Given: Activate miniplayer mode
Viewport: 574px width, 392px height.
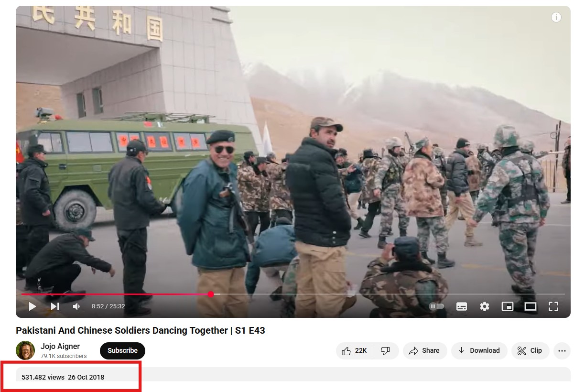Looking at the screenshot, I should 508,306.
